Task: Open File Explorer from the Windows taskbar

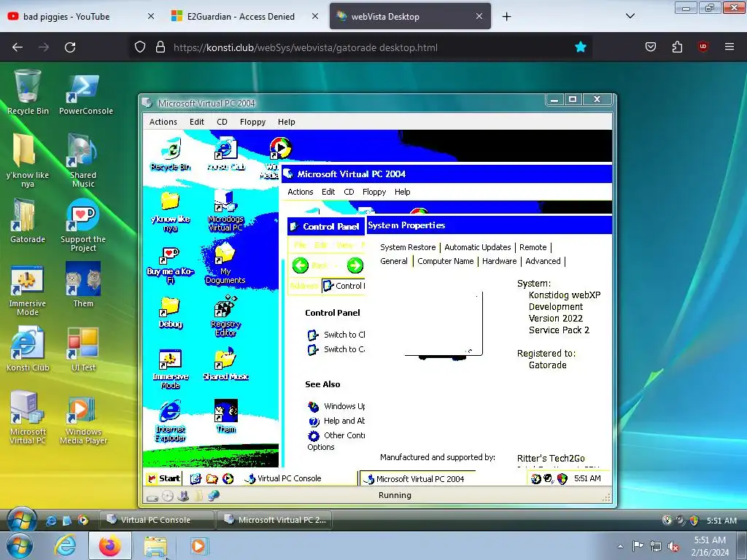Action: pos(155,545)
